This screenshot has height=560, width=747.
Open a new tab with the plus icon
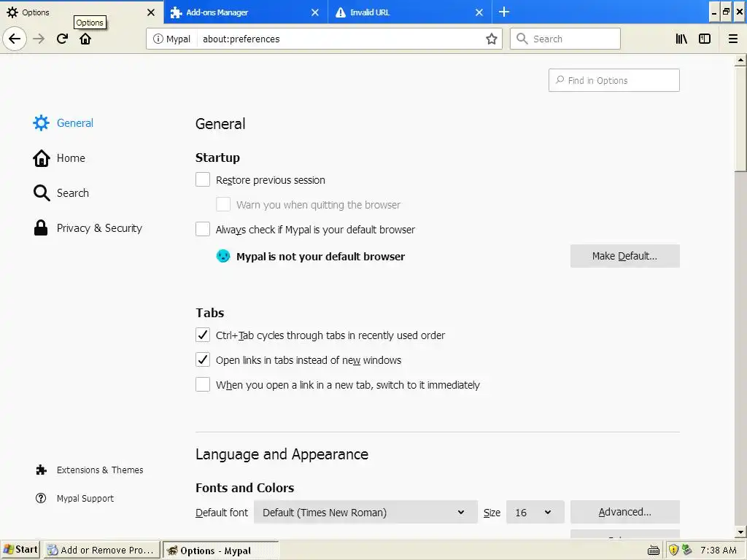tap(504, 12)
